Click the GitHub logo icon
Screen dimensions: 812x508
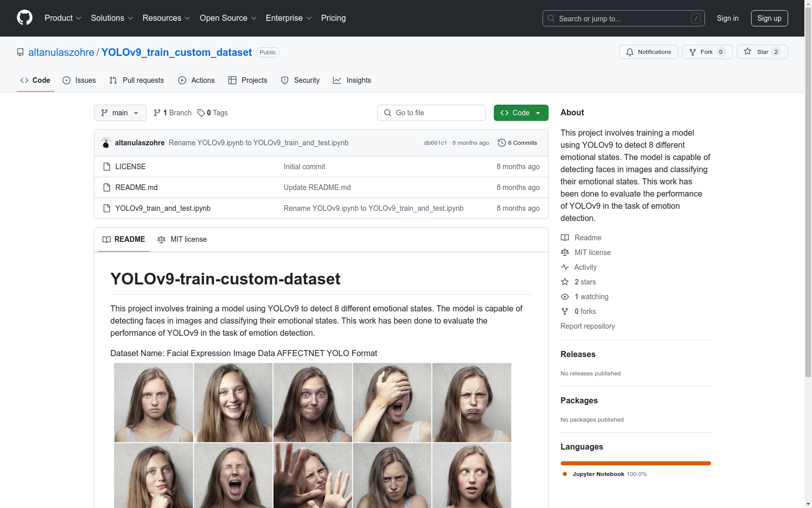click(24, 18)
